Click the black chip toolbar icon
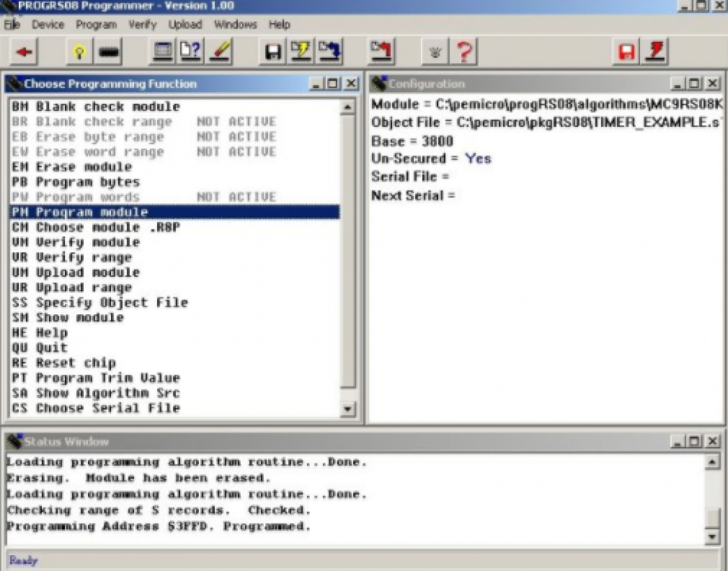Viewport: 728px width, 571px height. 109,52
